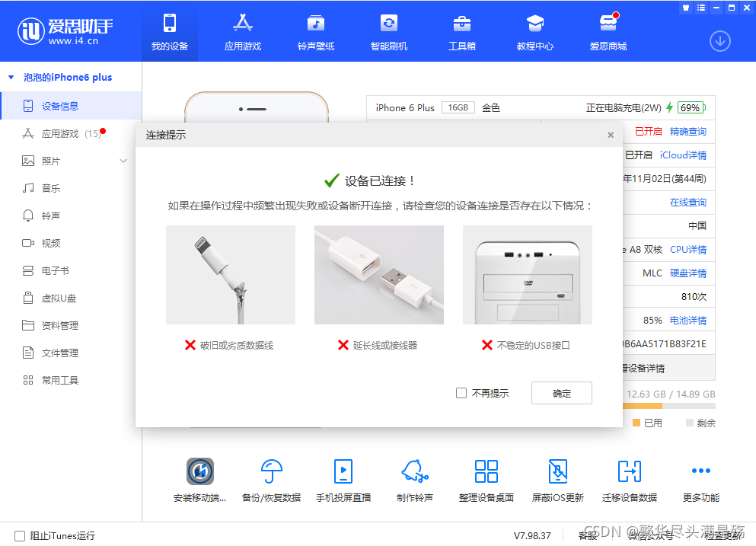Click the 安装移动端 icon
Viewport: 756px width, 546px height.
coord(200,471)
